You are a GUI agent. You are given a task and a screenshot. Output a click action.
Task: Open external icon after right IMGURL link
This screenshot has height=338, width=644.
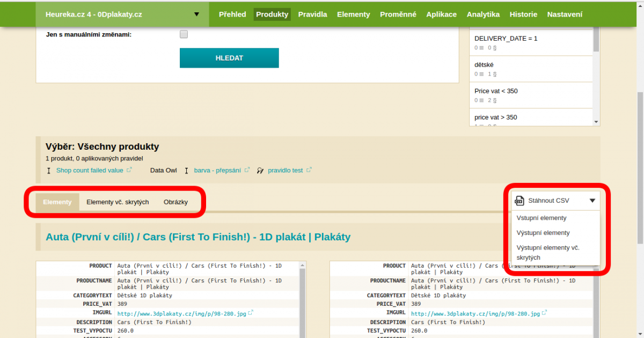coord(544,313)
